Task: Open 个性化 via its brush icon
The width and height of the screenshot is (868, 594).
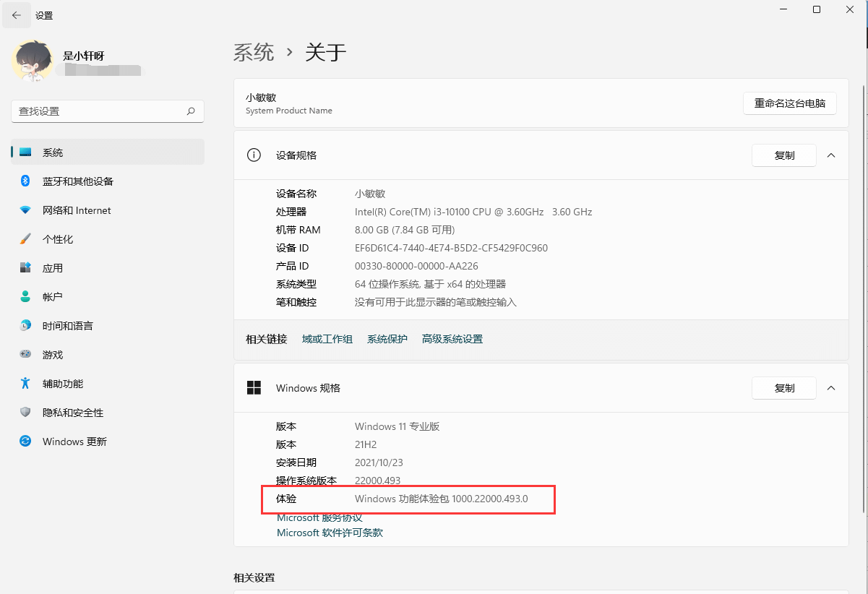Action: (x=25, y=238)
